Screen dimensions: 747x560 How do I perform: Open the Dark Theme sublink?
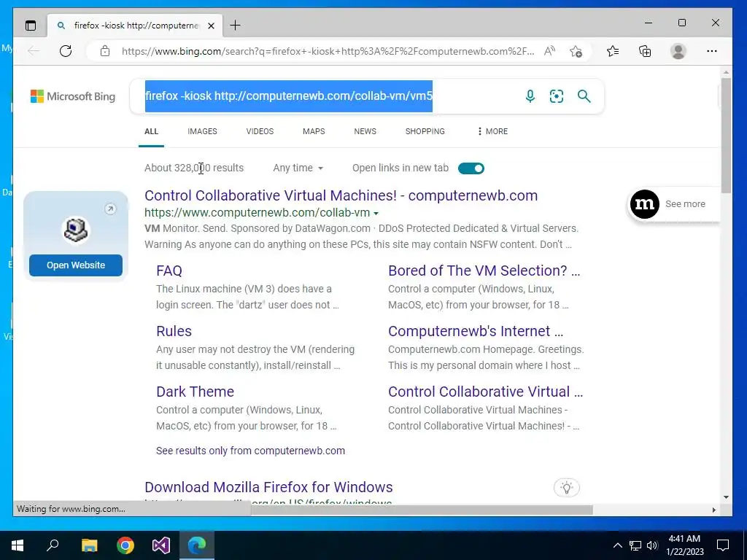[195, 392]
